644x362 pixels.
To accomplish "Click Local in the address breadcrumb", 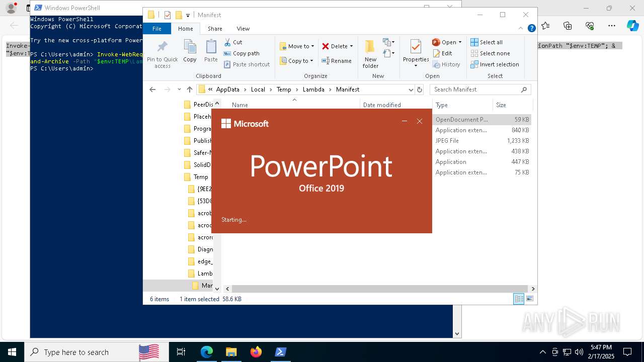I will pyautogui.click(x=258, y=89).
